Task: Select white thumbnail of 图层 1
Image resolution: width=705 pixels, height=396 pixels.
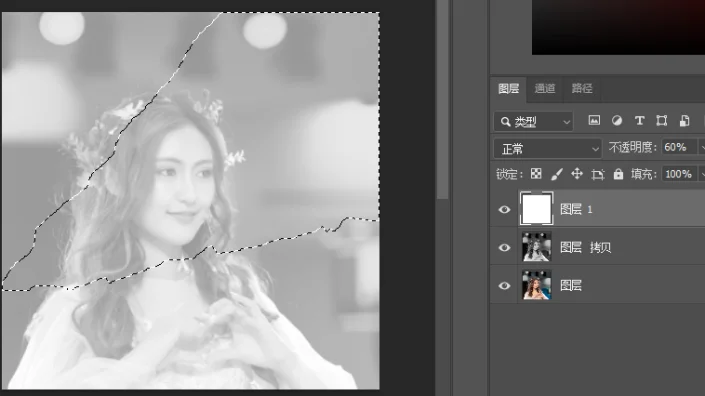Action: (x=536, y=209)
